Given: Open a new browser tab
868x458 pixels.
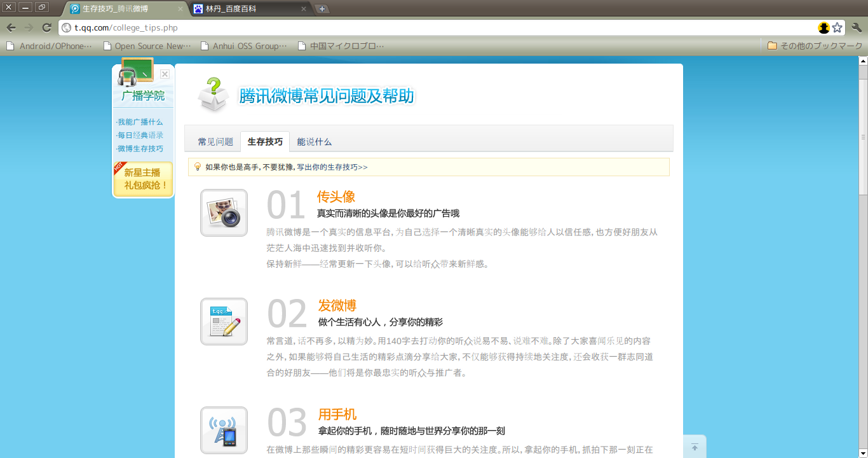Looking at the screenshot, I should 322,9.
